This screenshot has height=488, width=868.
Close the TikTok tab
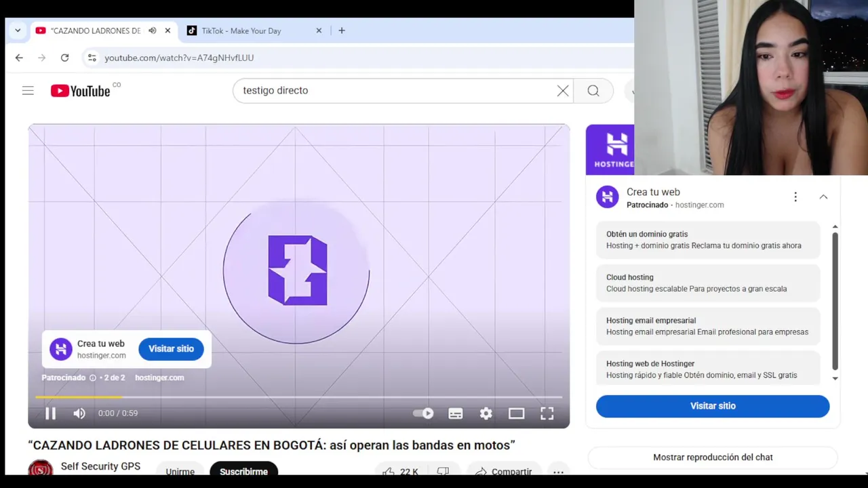[x=319, y=30]
